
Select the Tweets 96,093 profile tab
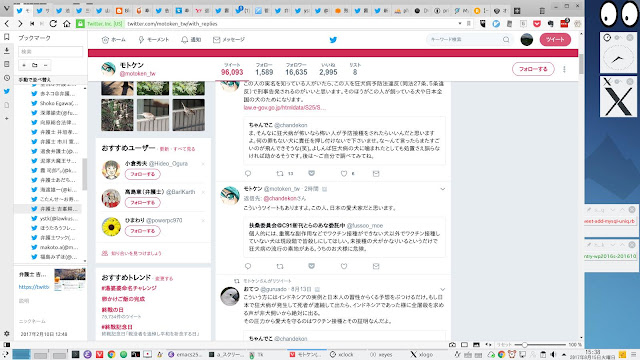[232, 69]
